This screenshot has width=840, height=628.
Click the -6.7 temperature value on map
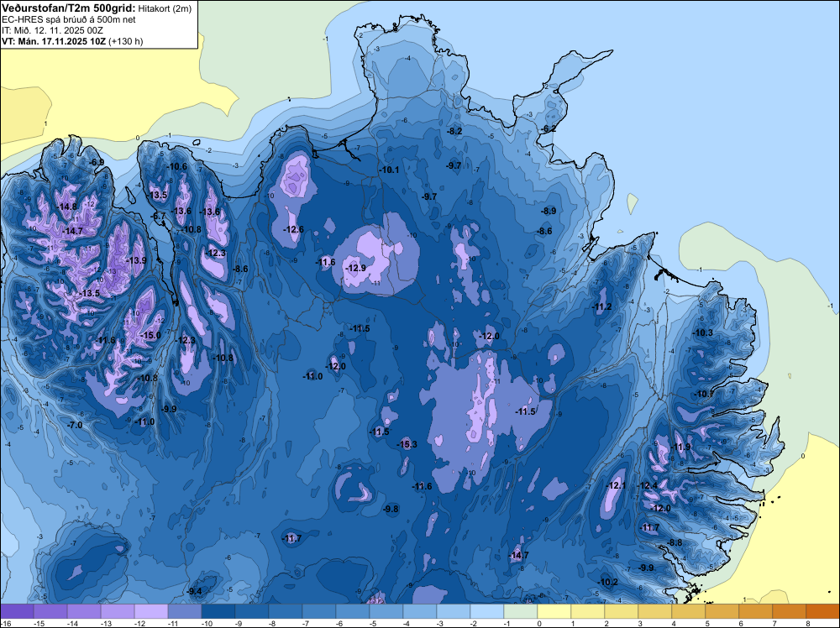(x=159, y=217)
